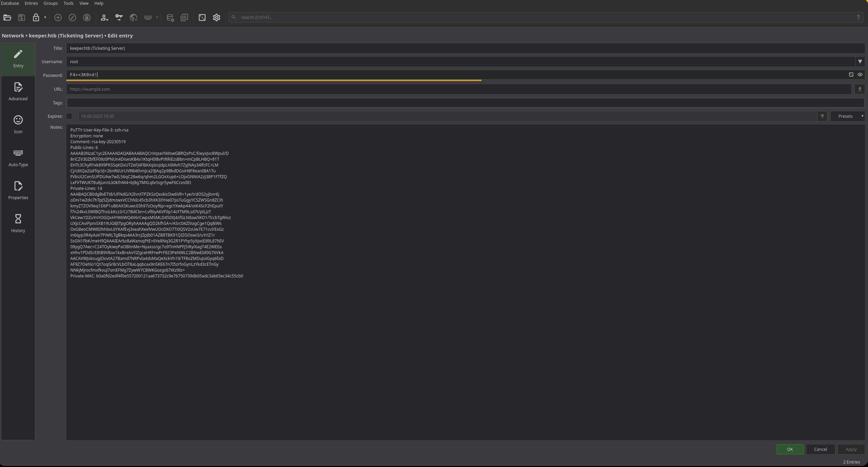Click the Public-Lines: 6 line

[84, 148]
